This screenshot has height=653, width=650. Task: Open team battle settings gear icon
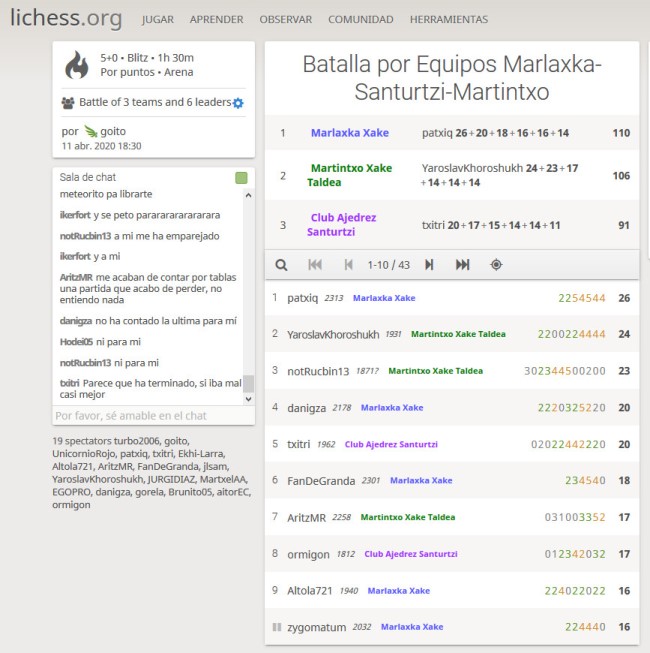[x=238, y=103]
